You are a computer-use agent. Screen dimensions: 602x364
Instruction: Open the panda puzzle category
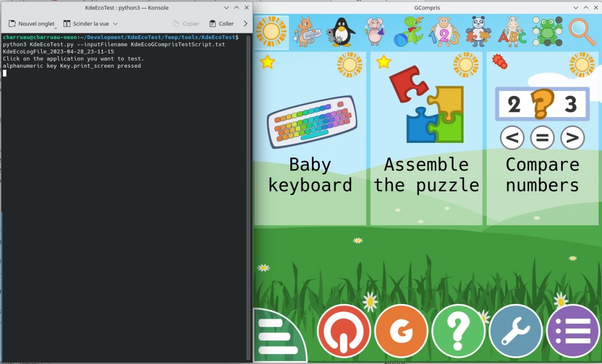pos(478,32)
